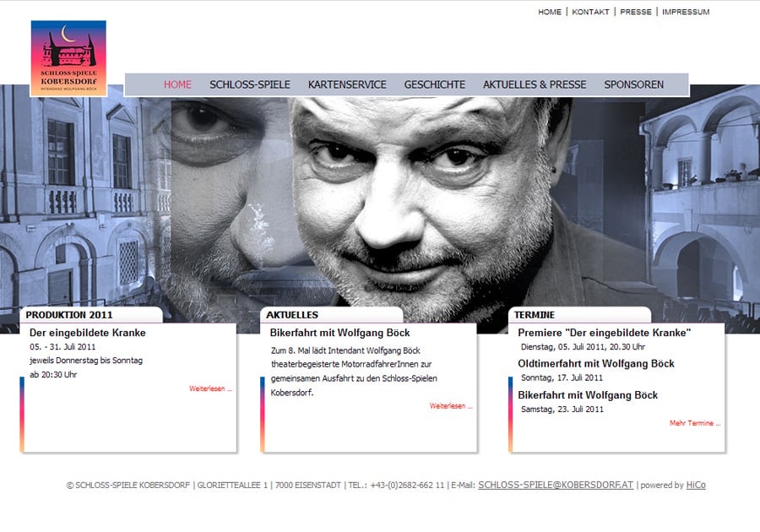Screen dimensions: 760x532
Task: Click the text 'ab 20:30 Uhr'
Action: 53,375
